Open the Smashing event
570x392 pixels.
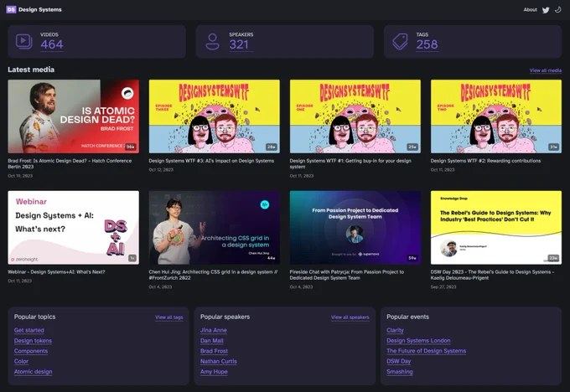pyautogui.click(x=400, y=372)
